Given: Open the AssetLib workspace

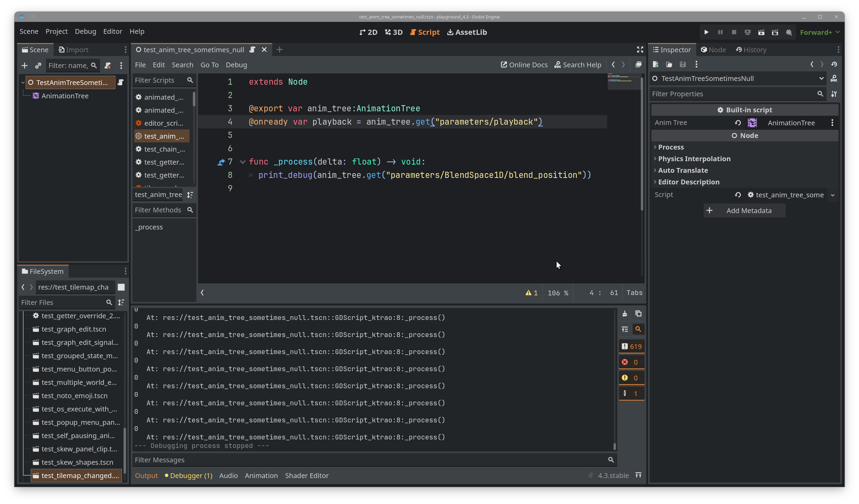Looking at the screenshot, I should tap(467, 32).
